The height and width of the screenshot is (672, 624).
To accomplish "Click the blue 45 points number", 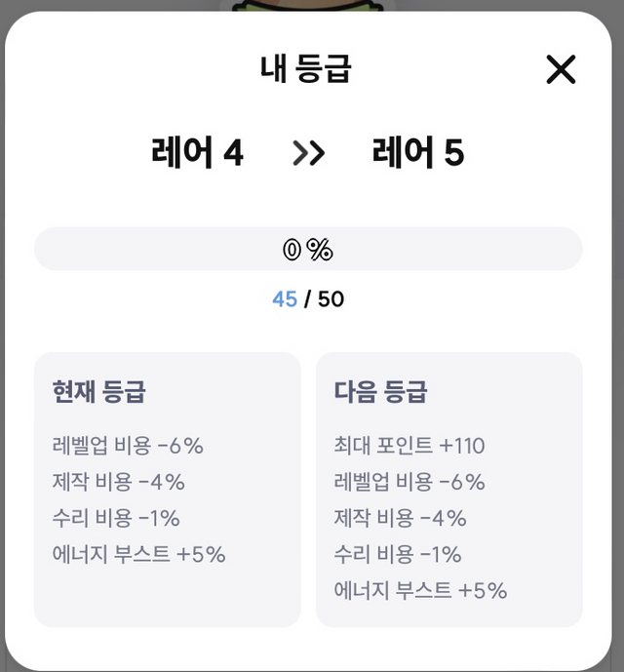I will [x=285, y=299].
